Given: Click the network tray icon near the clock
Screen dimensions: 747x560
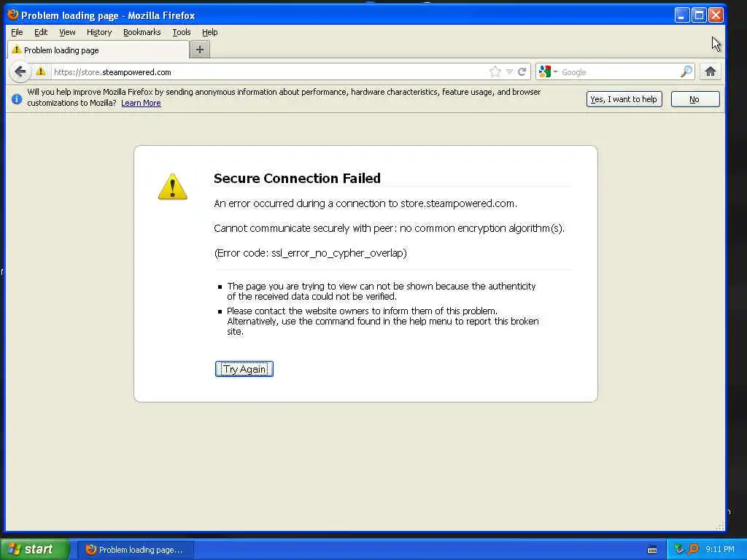Looking at the screenshot, I should (679, 549).
